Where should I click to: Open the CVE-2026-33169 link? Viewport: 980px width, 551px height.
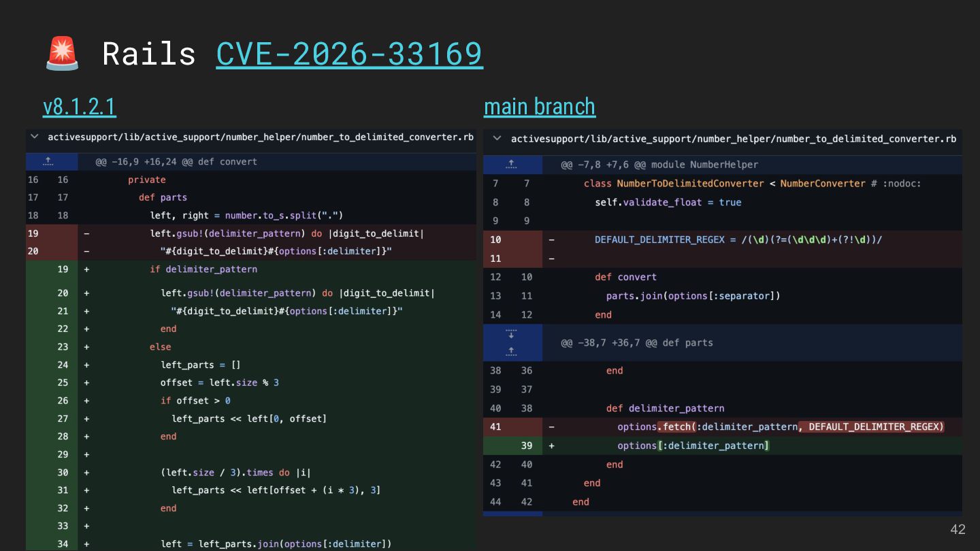(x=350, y=54)
